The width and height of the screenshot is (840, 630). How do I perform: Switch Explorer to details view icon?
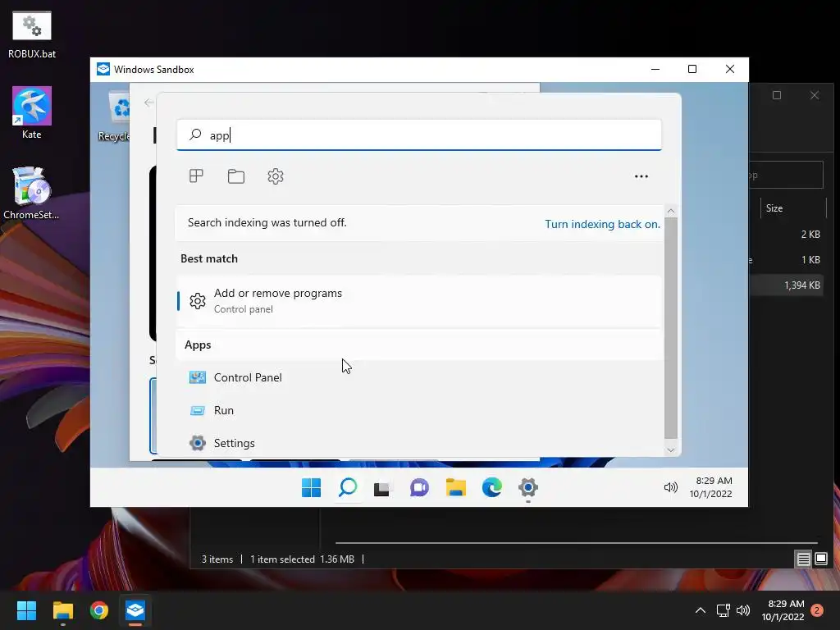click(803, 559)
